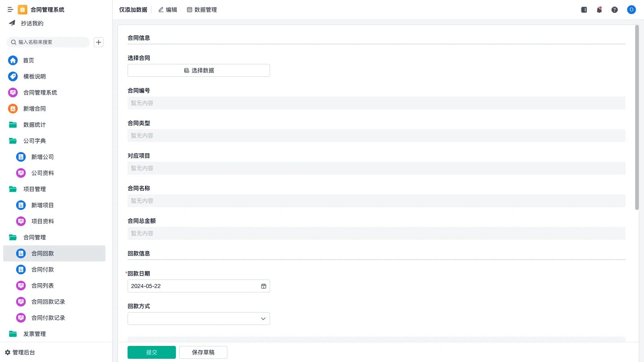644x362 pixels.
Task: Focus the sidebar name search field
Action: click(50, 42)
